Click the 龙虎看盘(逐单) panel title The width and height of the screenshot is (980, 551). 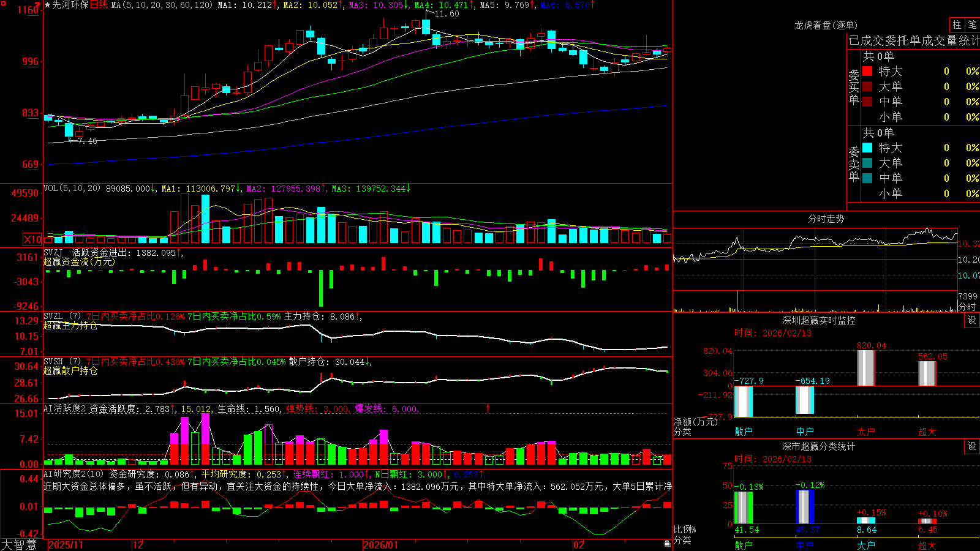pos(826,25)
